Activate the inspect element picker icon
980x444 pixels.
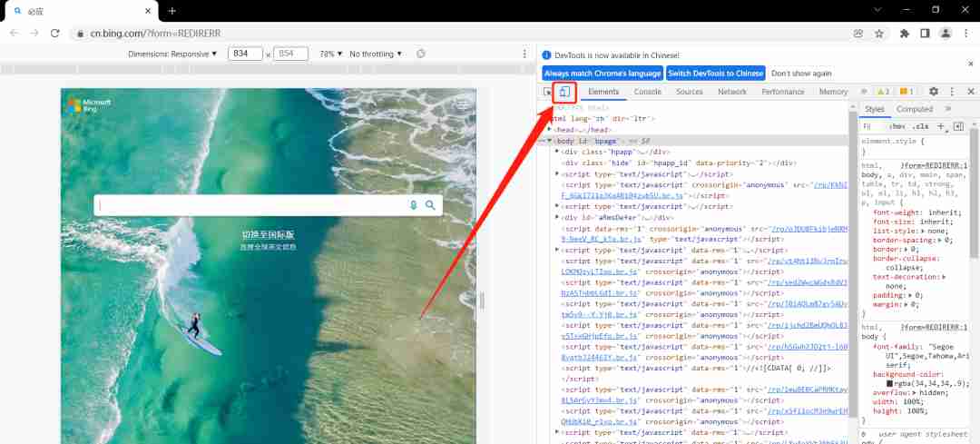pyautogui.click(x=547, y=92)
